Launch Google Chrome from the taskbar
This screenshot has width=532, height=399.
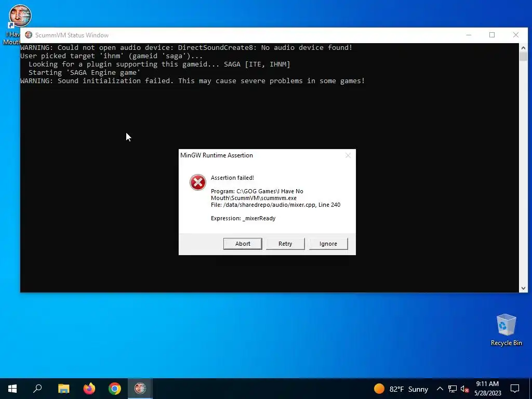click(115, 389)
